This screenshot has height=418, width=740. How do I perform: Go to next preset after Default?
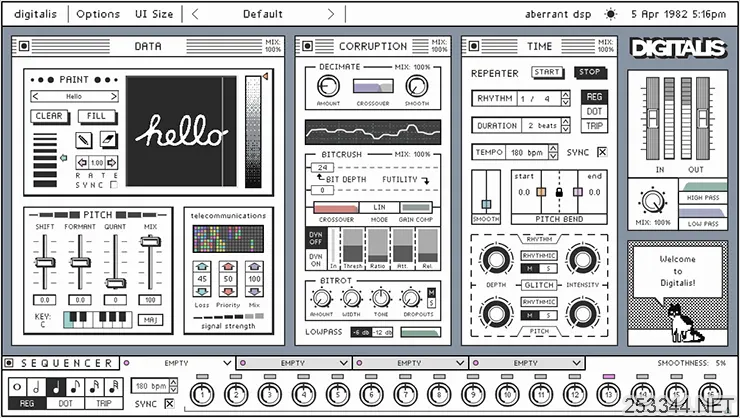(x=331, y=14)
